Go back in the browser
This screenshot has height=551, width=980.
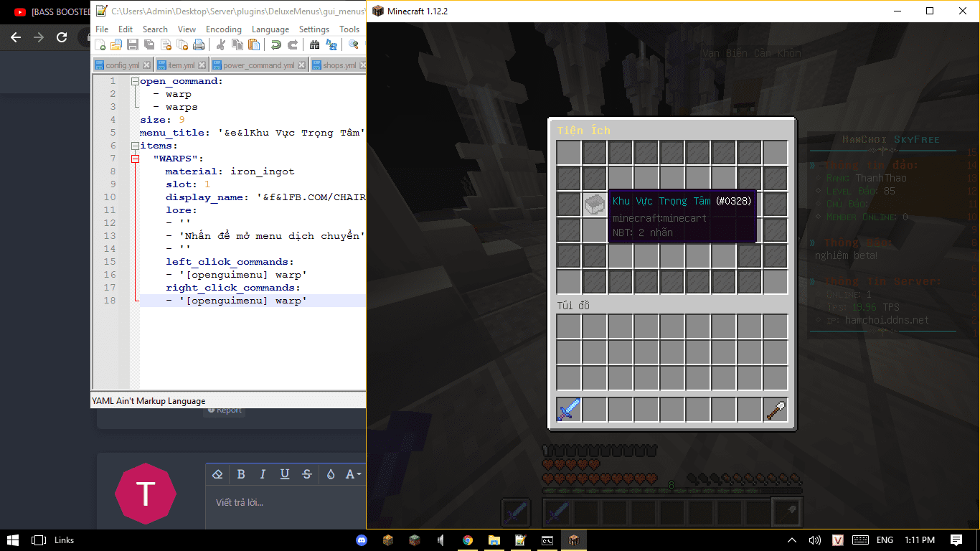[x=15, y=37]
